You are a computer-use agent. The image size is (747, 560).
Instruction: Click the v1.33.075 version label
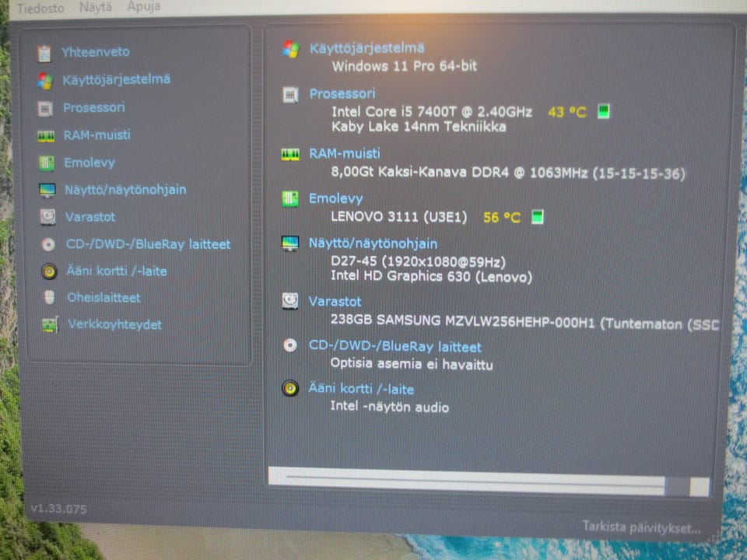click(58, 509)
